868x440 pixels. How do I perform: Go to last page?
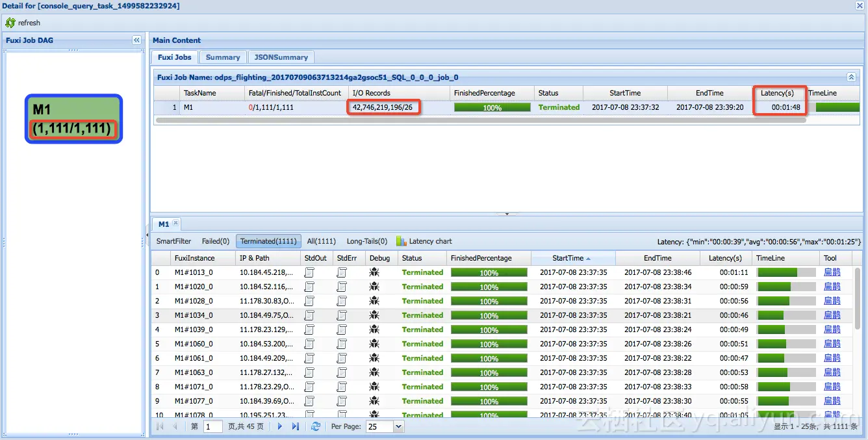(296, 426)
